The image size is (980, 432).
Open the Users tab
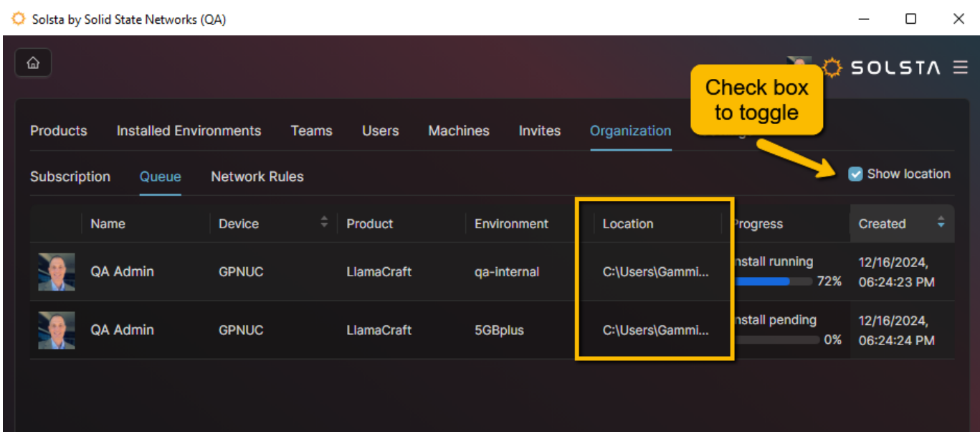coord(380,131)
